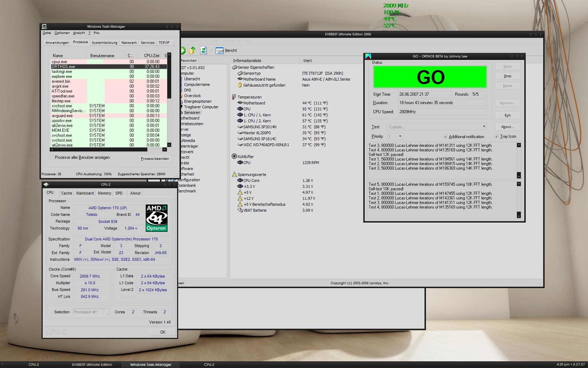Click the Informationsliste column header
Viewport: 588px width, 368px height.
coord(265,61)
